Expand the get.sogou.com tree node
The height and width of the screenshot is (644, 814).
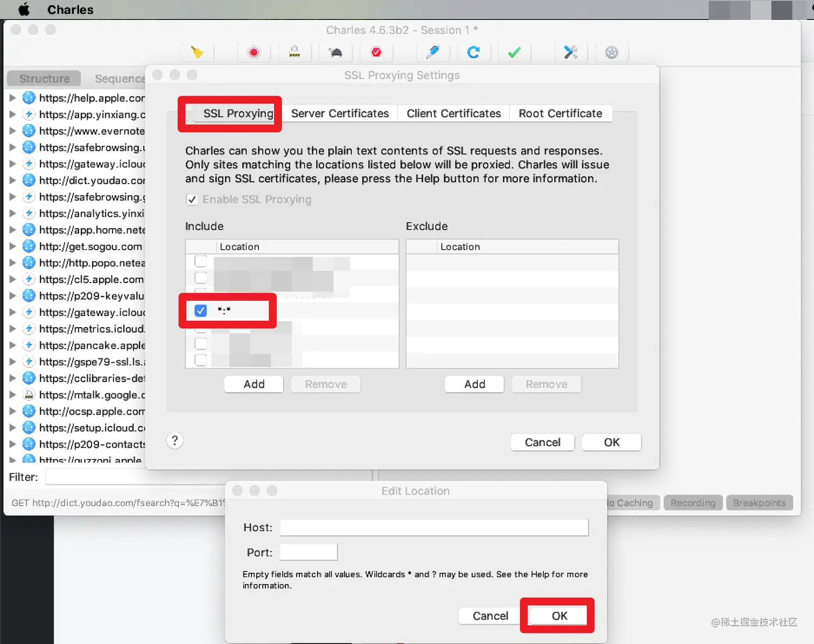coord(12,246)
